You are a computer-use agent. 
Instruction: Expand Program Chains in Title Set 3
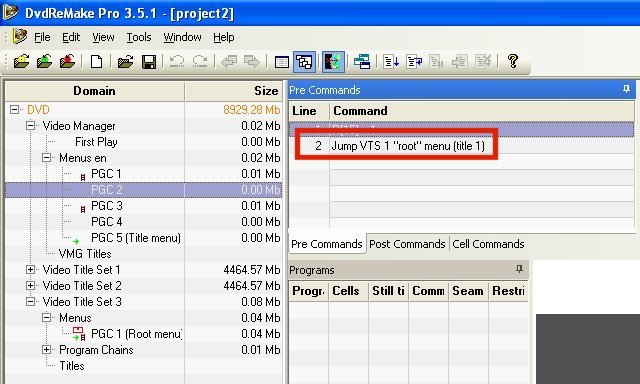tap(47, 350)
